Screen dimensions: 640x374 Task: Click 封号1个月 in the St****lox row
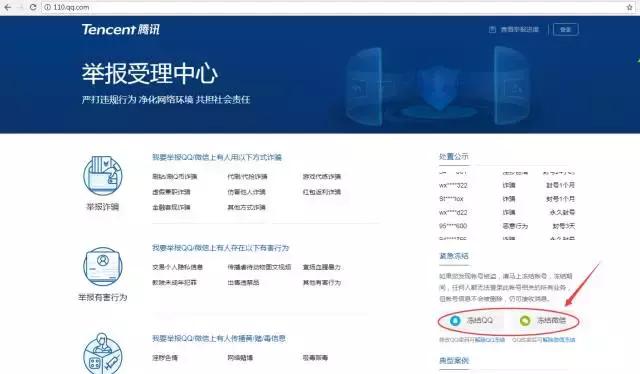pyautogui.click(x=561, y=199)
